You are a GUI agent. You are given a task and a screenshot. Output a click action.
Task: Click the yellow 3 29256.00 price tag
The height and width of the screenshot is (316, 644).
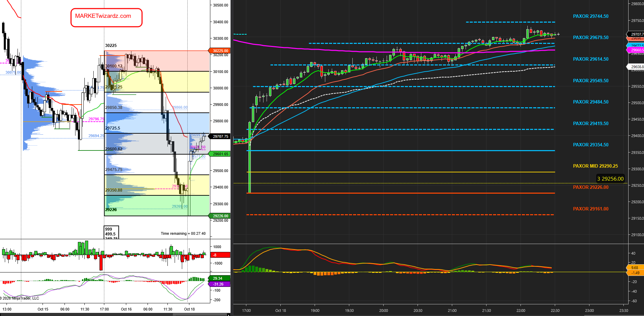pyautogui.click(x=610, y=179)
